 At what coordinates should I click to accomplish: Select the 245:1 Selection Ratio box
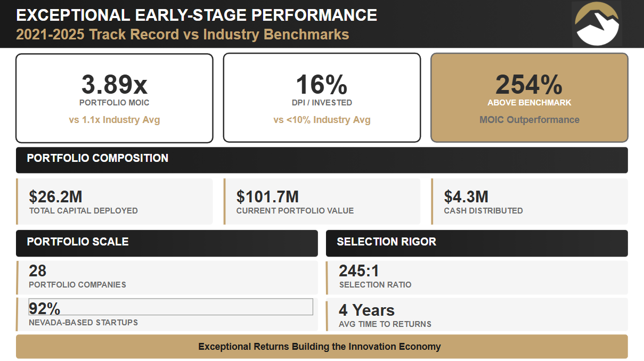coord(477,277)
